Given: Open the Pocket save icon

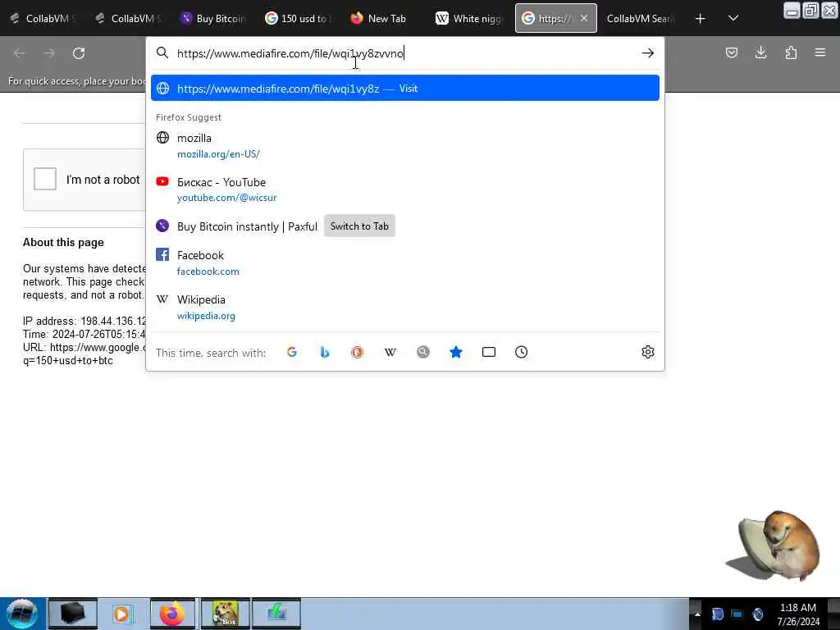Looking at the screenshot, I should (731, 52).
